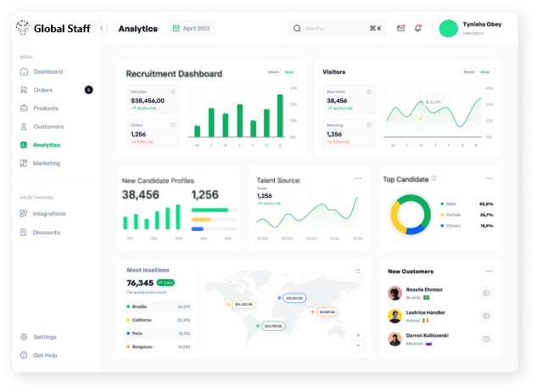Collapse the sidebar with chevron button
Viewport: 537px width, 392px height.
click(102, 28)
